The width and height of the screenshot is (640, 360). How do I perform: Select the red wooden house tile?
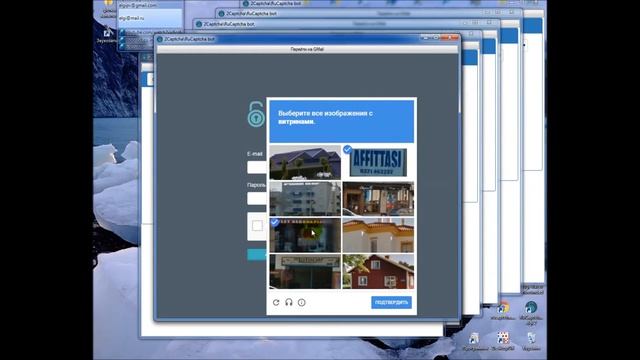pos(378,271)
